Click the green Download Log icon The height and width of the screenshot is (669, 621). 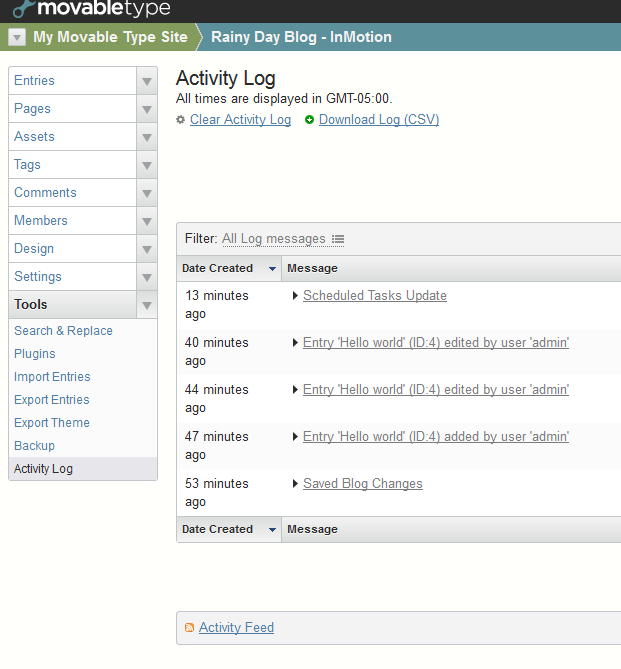pos(309,120)
